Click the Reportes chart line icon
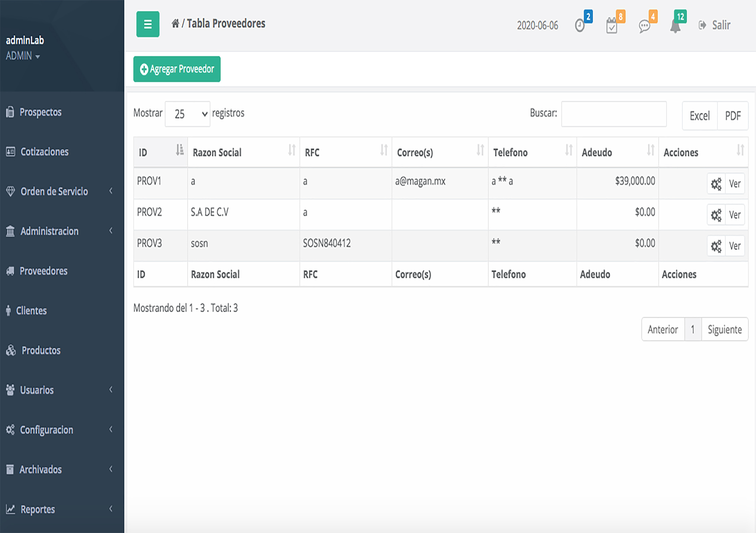The image size is (756, 533). 10,509
